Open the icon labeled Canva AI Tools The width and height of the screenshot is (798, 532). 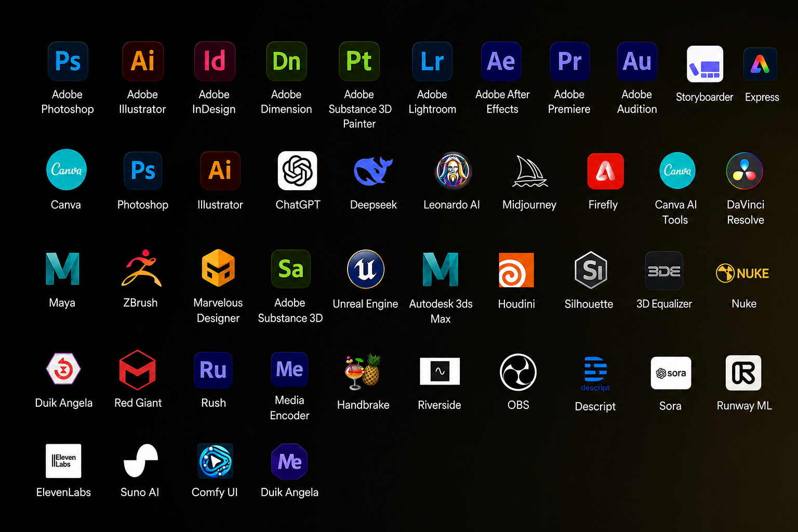point(677,170)
